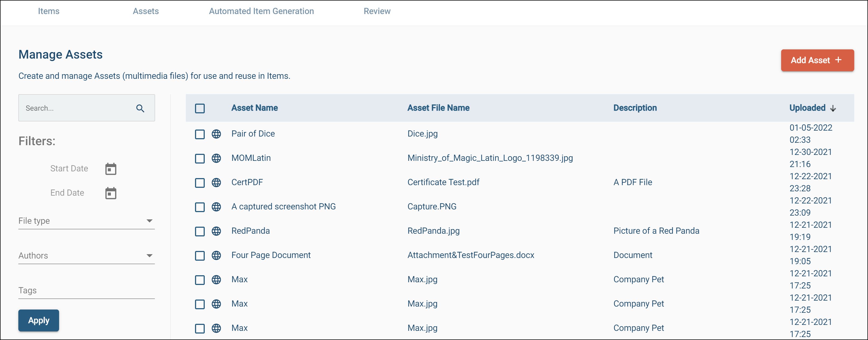Open the Review tab
The width and height of the screenshot is (868, 340).
point(377,11)
